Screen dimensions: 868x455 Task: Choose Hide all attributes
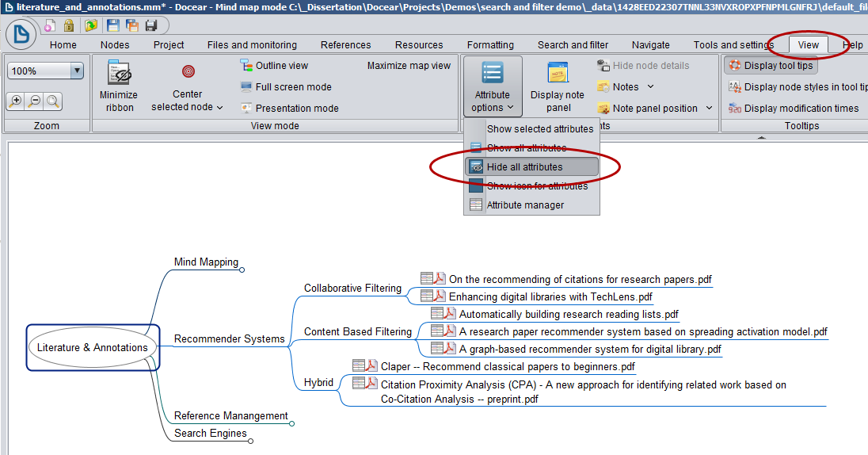tap(531, 166)
